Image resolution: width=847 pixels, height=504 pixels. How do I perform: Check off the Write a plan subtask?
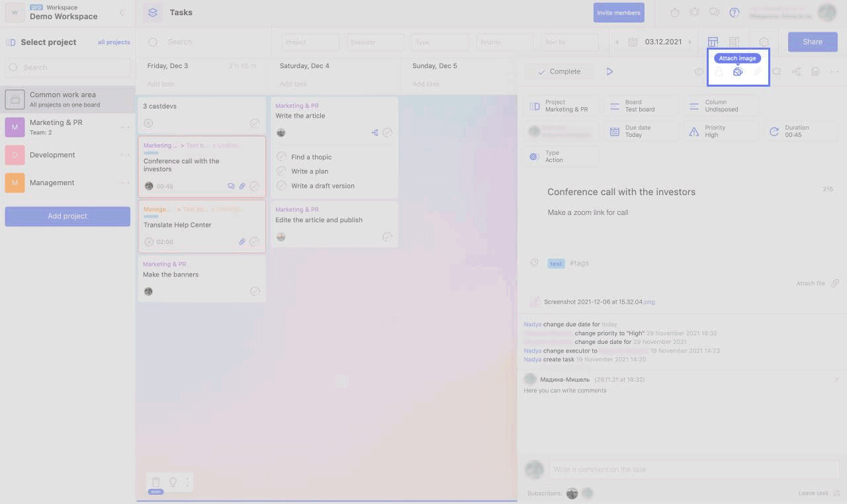click(281, 171)
